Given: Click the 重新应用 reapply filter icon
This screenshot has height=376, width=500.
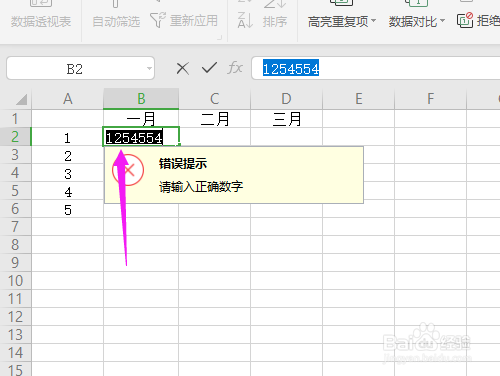Looking at the screenshot, I should pyautogui.click(x=157, y=20).
